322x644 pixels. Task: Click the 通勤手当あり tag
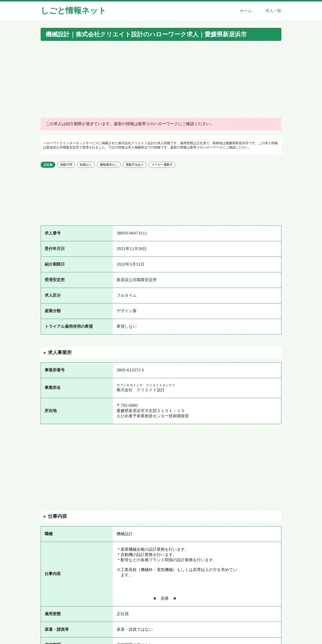135,165
